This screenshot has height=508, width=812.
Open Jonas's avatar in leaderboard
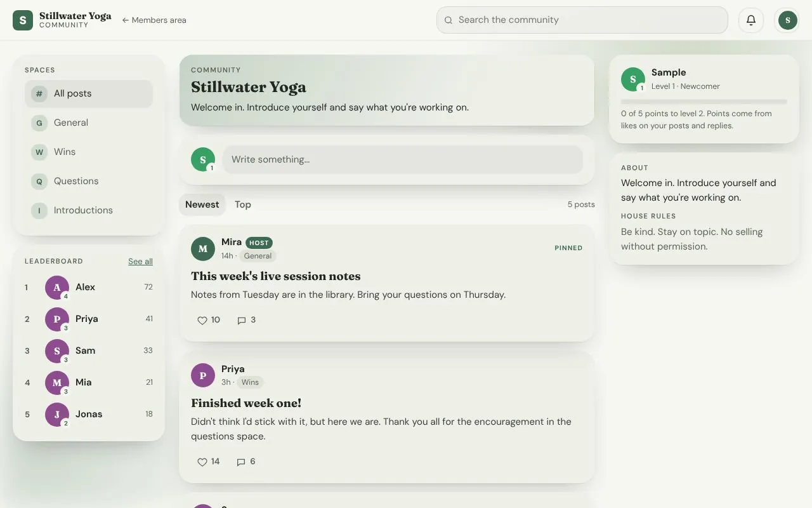pyautogui.click(x=57, y=415)
